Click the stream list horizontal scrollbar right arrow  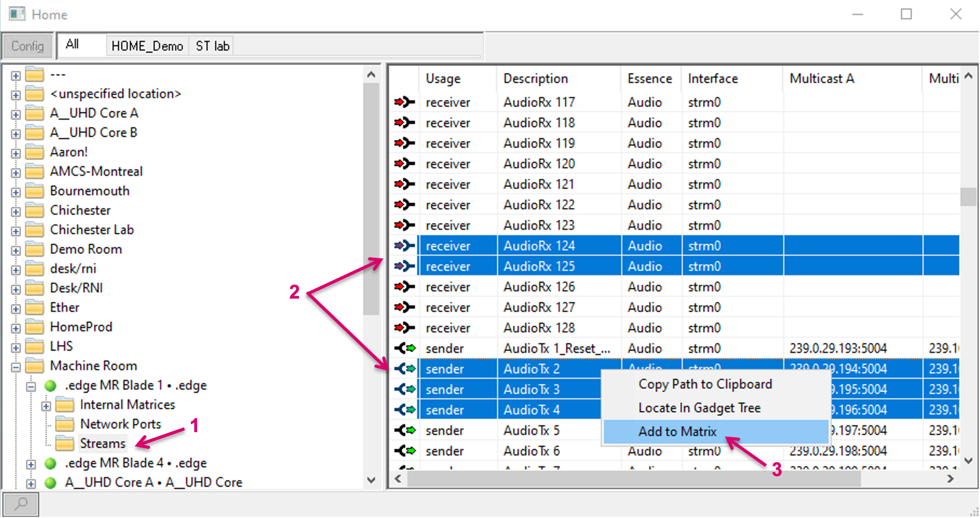[x=950, y=478]
